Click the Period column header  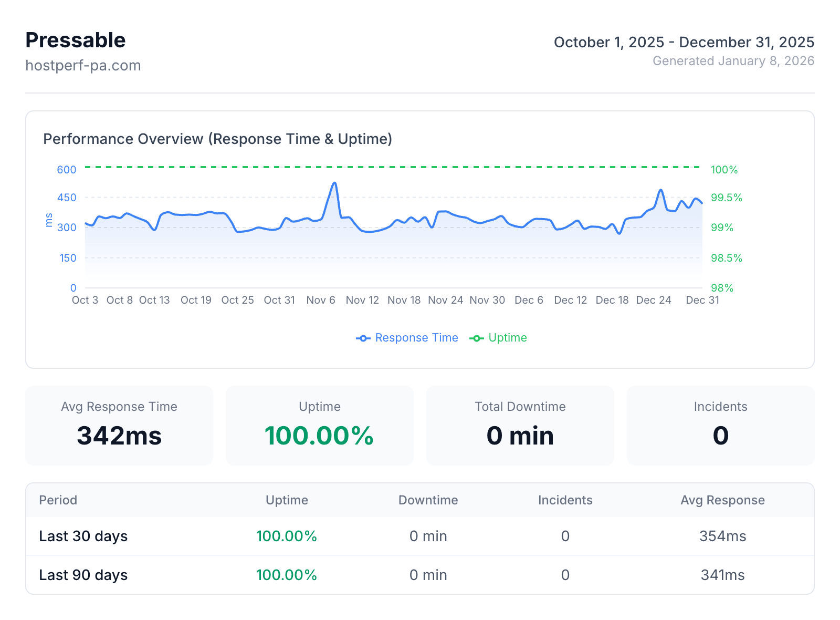coord(58,500)
